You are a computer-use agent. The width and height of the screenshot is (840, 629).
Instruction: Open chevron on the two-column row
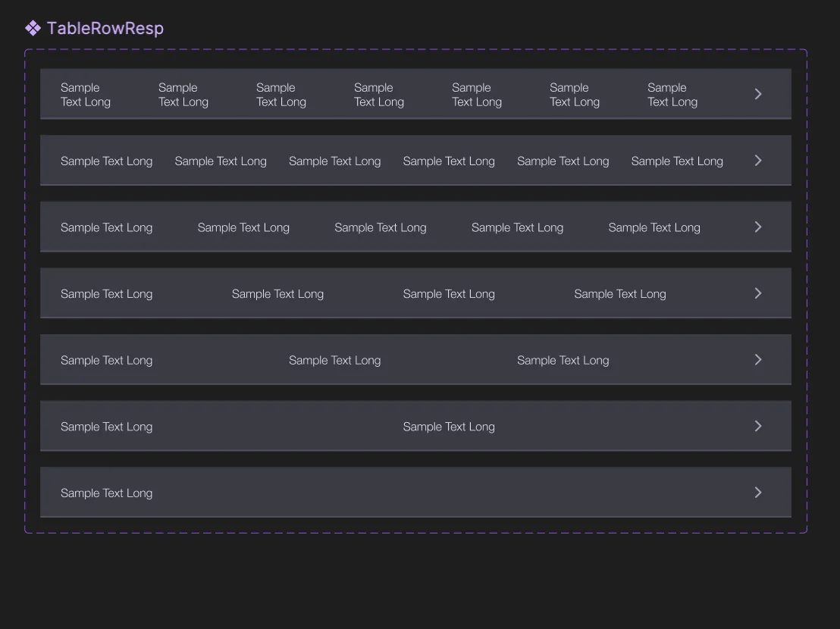(758, 426)
